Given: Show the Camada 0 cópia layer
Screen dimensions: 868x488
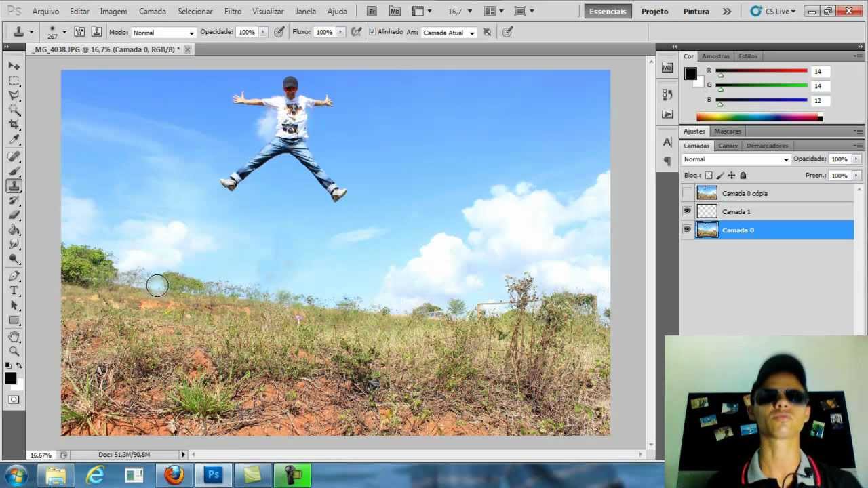Looking at the screenshot, I should click(x=687, y=193).
